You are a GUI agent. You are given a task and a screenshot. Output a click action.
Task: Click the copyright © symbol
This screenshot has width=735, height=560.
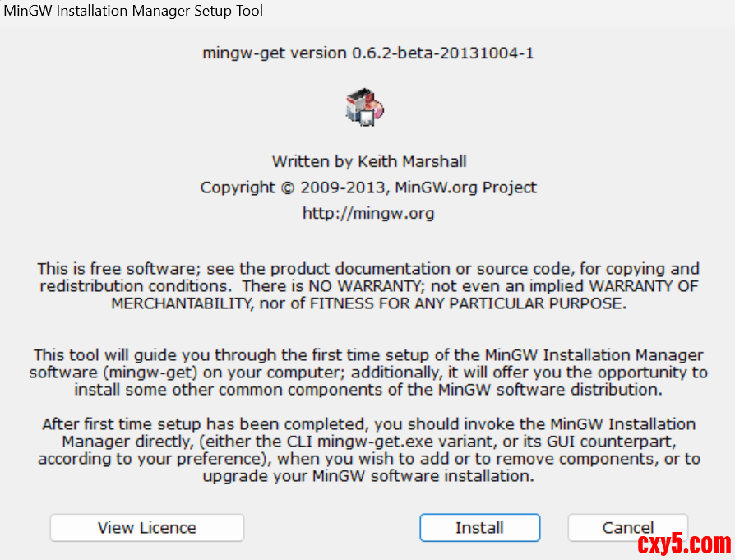(x=286, y=187)
